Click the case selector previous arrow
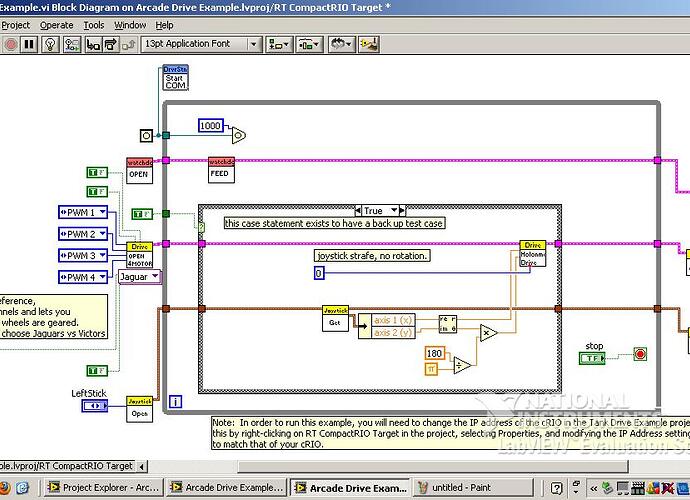 tap(358, 211)
